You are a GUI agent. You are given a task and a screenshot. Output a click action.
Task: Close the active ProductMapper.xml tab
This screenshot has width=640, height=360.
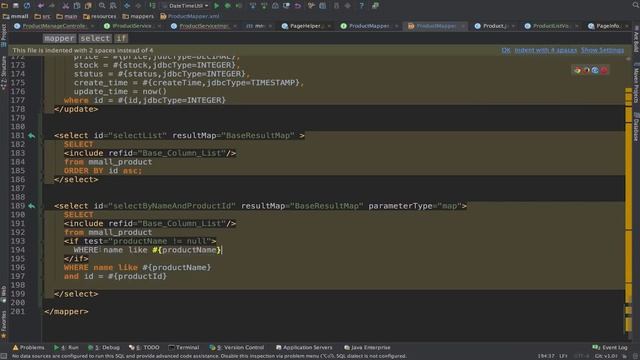pos(463,26)
